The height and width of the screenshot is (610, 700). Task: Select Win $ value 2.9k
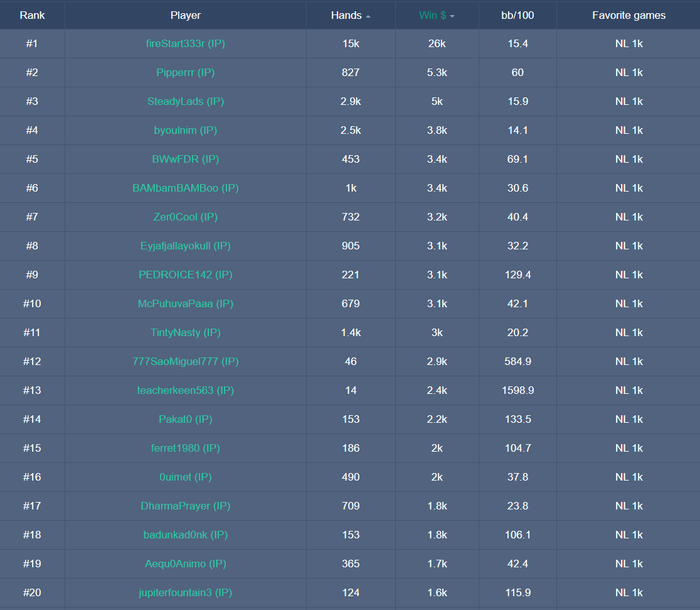click(437, 361)
